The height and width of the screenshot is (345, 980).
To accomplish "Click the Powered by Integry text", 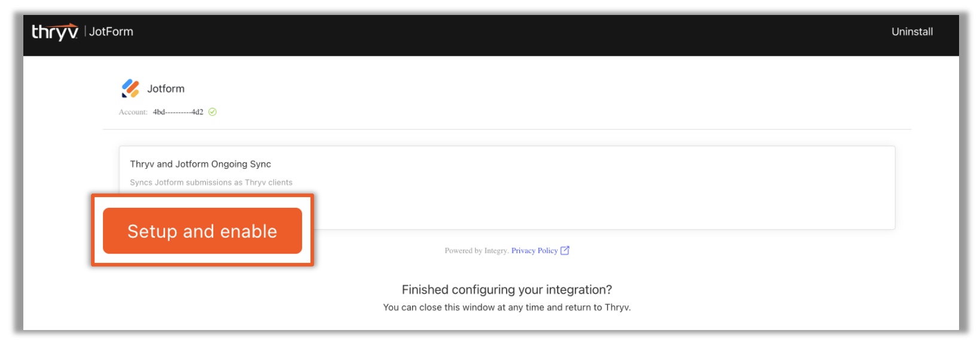I will pos(476,251).
